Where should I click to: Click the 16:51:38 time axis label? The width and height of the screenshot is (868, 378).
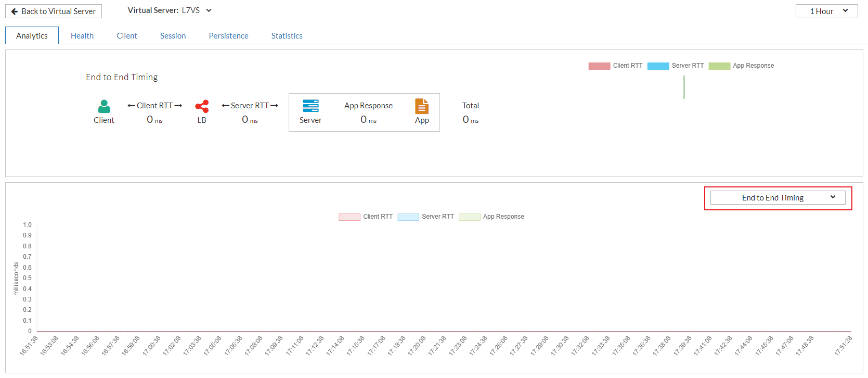pos(29,345)
